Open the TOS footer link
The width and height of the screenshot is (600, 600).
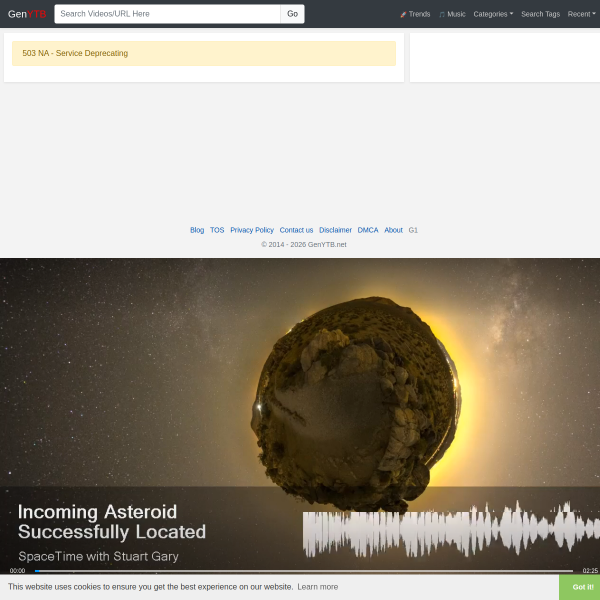tap(217, 230)
